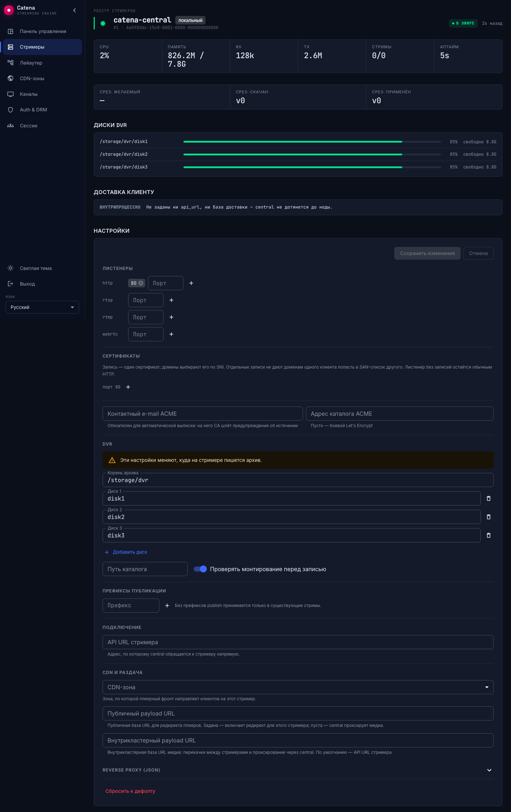This screenshot has height=812, width=511.
Task: Navigate to Каналы
Action: click(x=43, y=94)
